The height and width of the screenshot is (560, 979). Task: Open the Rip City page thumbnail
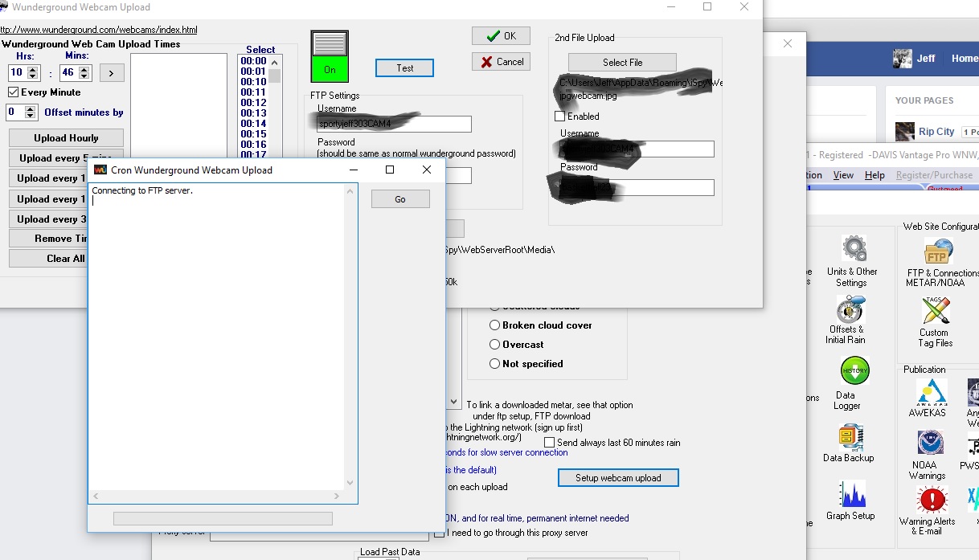coord(904,132)
